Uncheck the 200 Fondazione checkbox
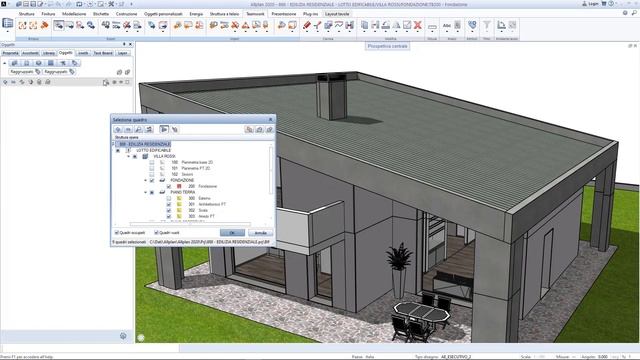Viewport: 640px width, 360px height. 169,187
